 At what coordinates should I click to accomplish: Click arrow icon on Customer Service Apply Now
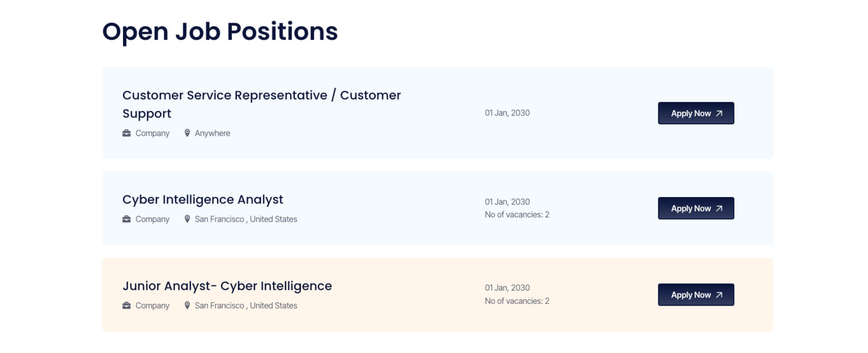tap(719, 113)
